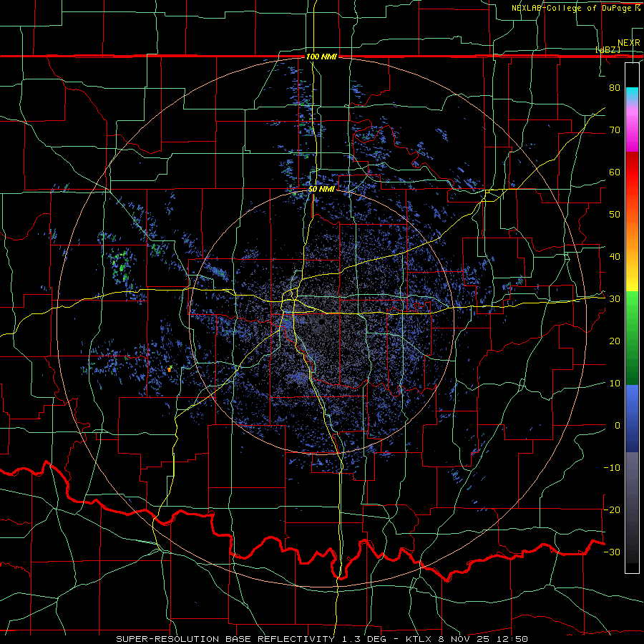Click the 70 value on the dBZ scale
The width and height of the screenshot is (644, 644).
pos(615,130)
